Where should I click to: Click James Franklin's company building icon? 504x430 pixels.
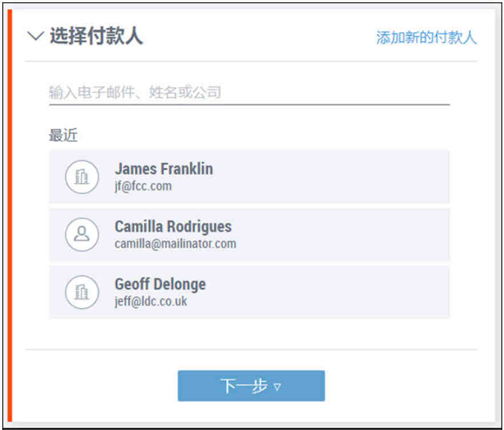pos(82,177)
